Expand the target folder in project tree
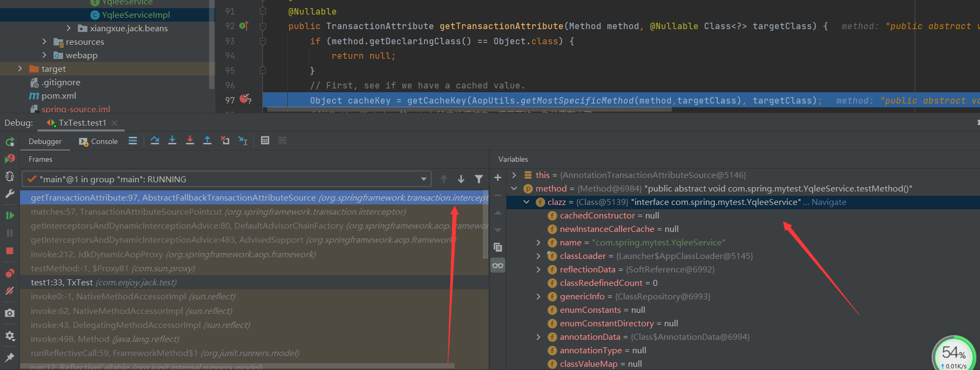980x370 pixels. pyautogui.click(x=20, y=68)
